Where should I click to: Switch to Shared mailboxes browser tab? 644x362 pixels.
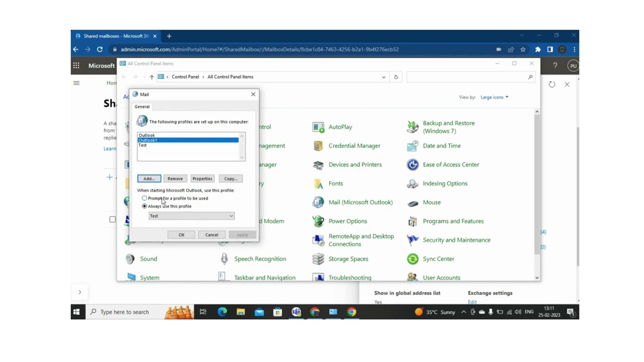click(116, 36)
